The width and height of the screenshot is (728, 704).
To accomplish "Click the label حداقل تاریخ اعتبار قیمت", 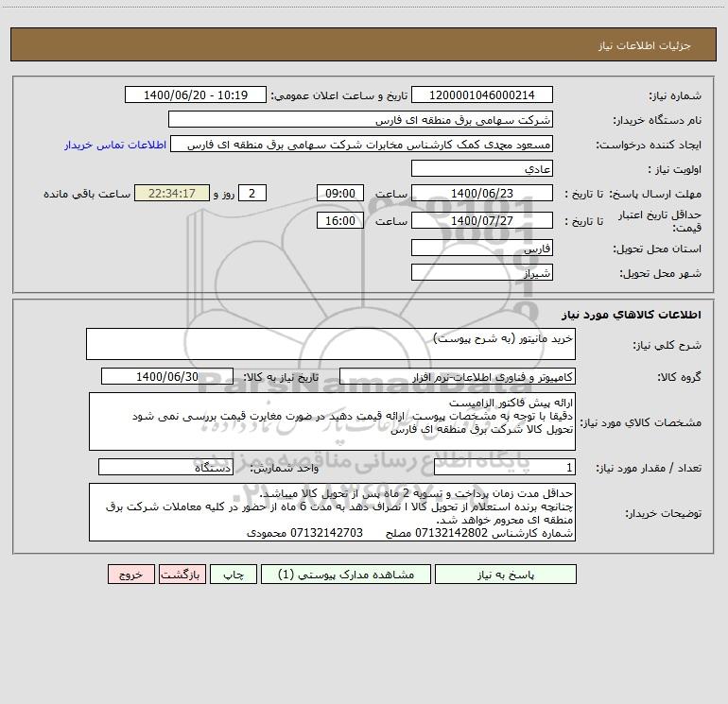I will point(660,221).
